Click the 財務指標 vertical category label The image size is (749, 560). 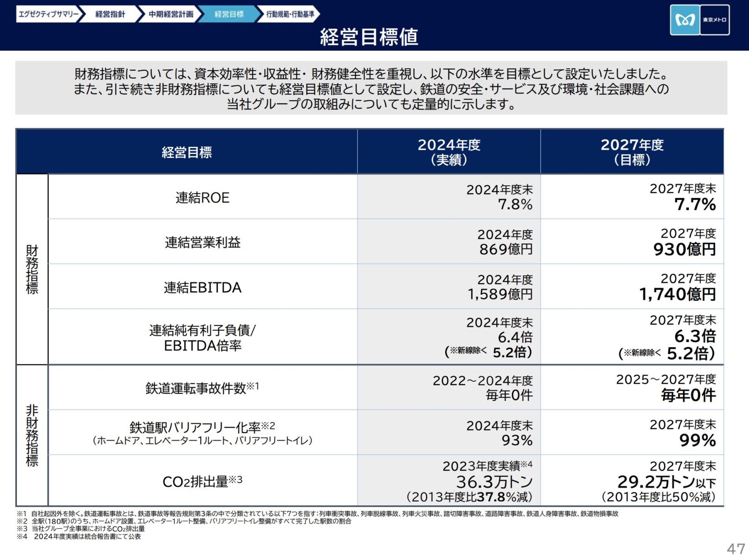(32, 269)
